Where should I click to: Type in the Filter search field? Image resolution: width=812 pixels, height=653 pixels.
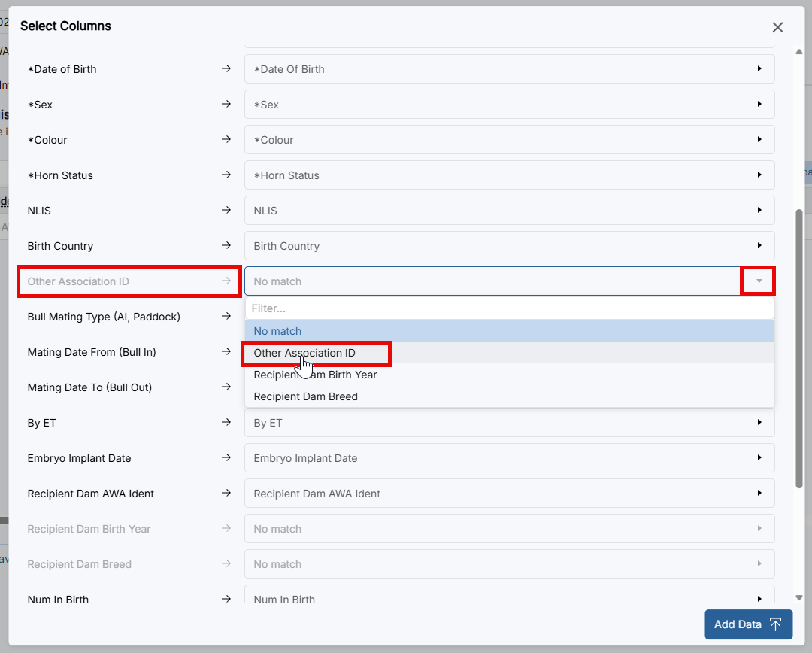pyautogui.click(x=508, y=308)
